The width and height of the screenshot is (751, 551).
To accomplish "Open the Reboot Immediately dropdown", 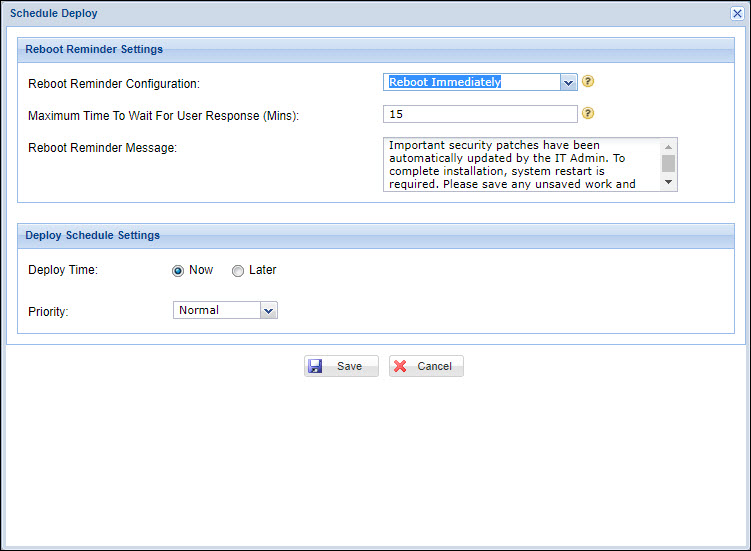I will [x=568, y=82].
